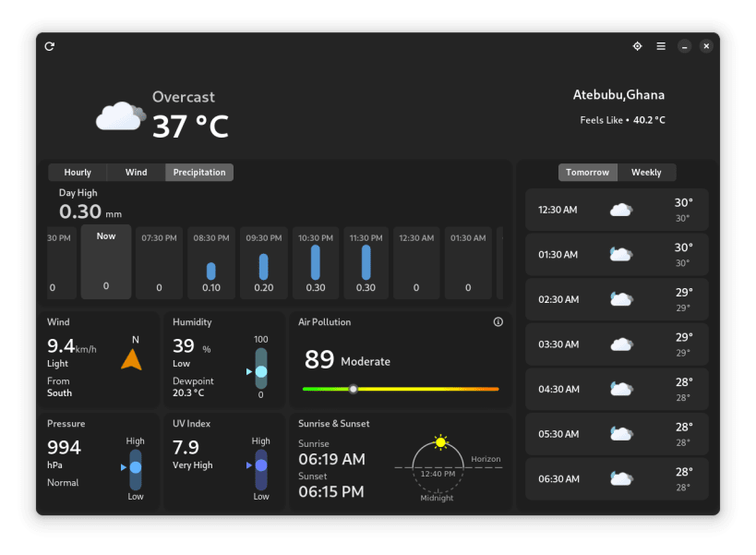Screen dimensions: 756x555
Task: Select the 08:30 PM precipitation bar card
Action: pos(211,263)
